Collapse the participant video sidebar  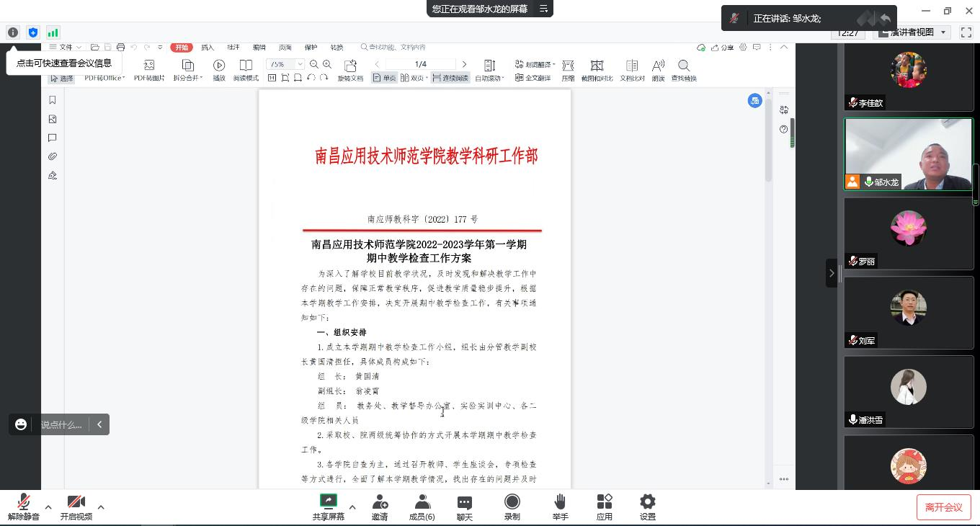click(x=831, y=273)
